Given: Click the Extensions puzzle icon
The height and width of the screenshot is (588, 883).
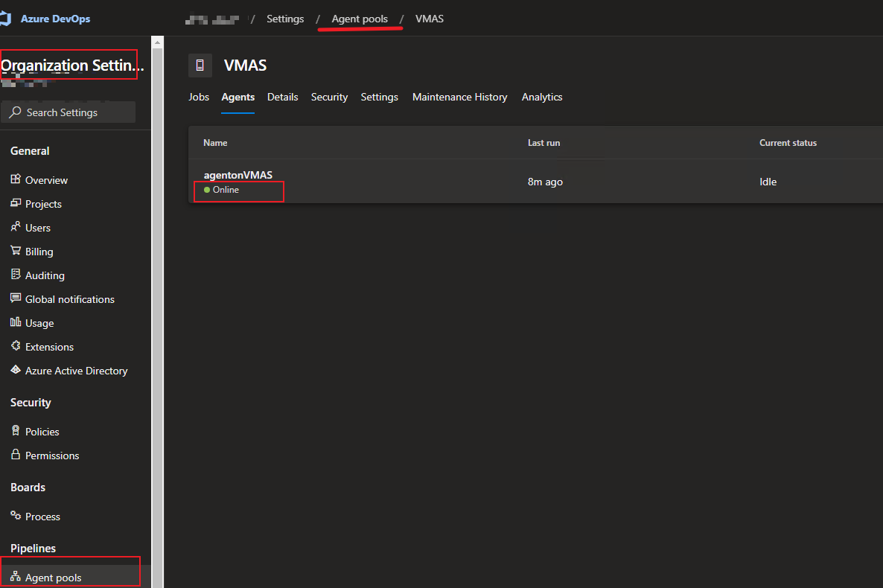Looking at the screenshot, I should click(x=15, y=346).
